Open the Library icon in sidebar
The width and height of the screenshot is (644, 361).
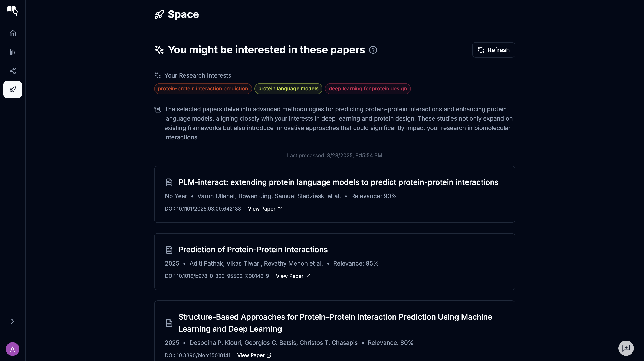click(13, 52)
